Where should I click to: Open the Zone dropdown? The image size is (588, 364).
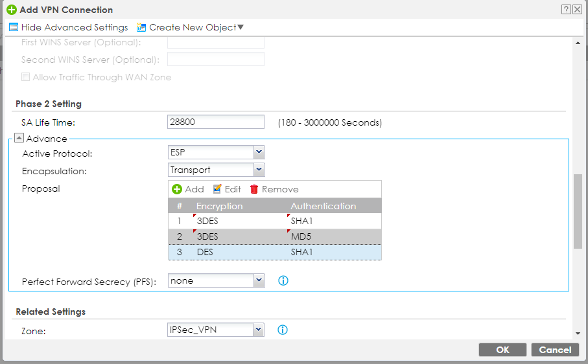pyautogui.click(x=259, y=330)
